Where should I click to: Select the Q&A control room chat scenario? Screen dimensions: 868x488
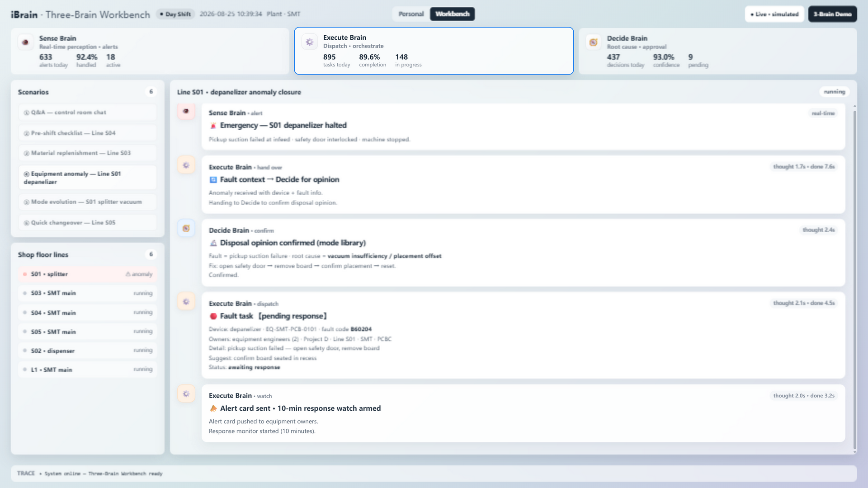coord(88,113)
